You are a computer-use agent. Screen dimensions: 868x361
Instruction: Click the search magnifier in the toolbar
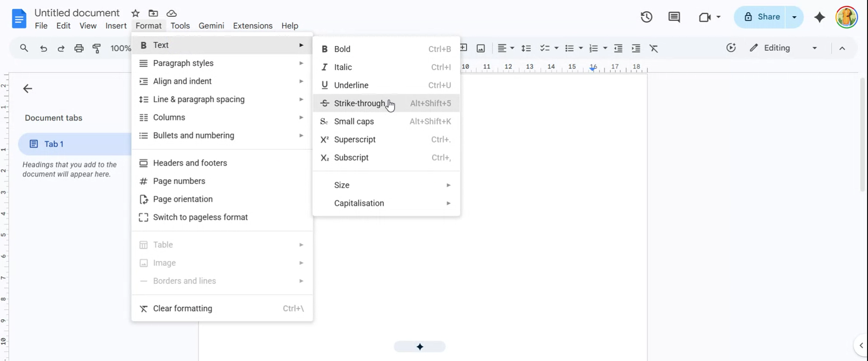(x=24, y=48)
